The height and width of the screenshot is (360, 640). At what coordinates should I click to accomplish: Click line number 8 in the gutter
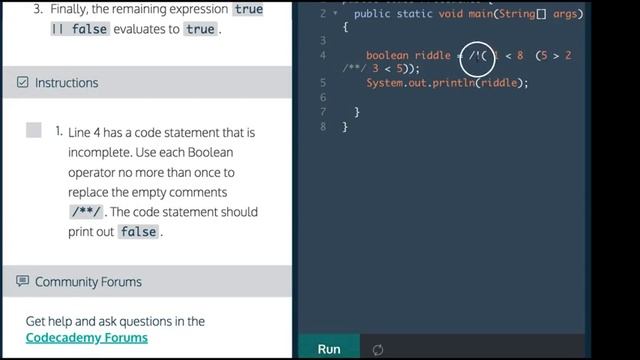click(323, 127)
